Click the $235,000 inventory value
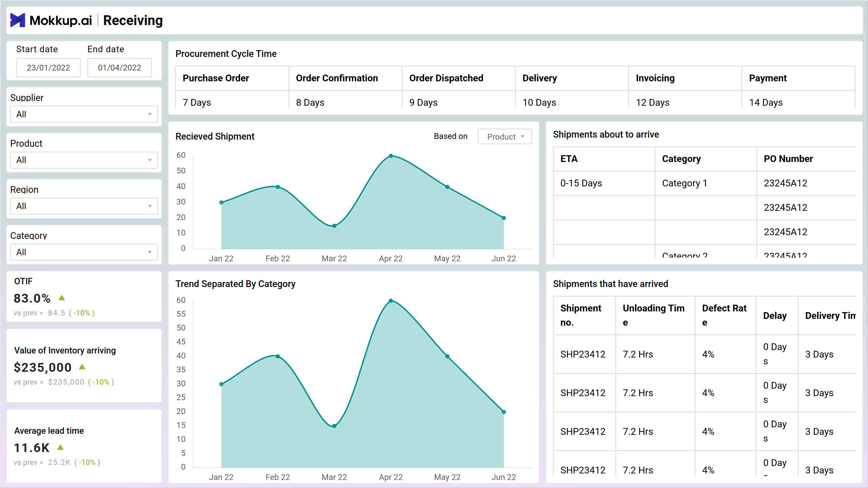The width and height of the screenshot is (868, 488). 43,367
